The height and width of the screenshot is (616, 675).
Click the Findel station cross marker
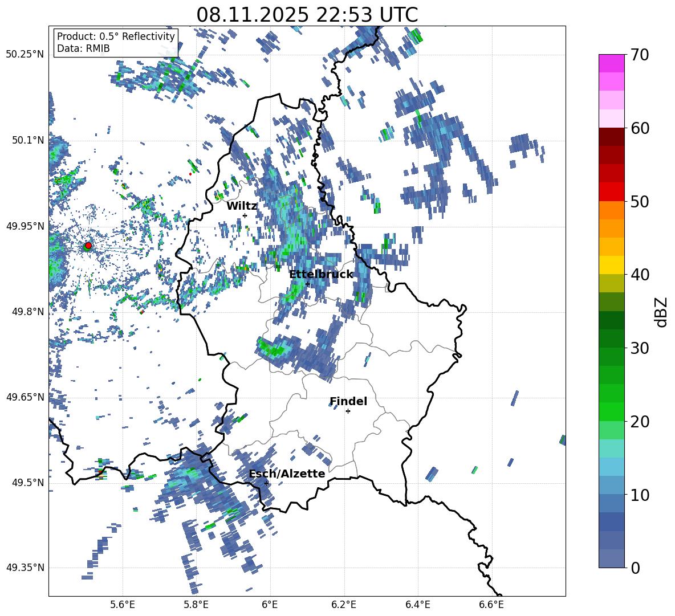(348, 411)
